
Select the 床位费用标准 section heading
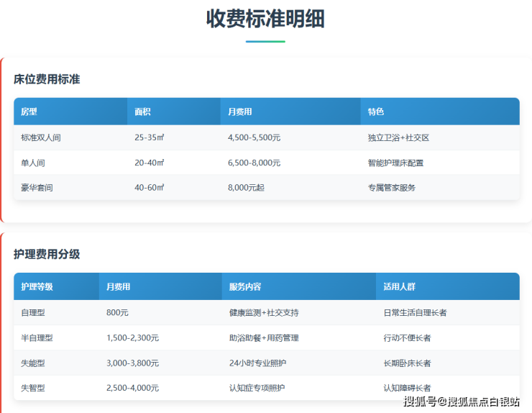click(x=47, y=79)
